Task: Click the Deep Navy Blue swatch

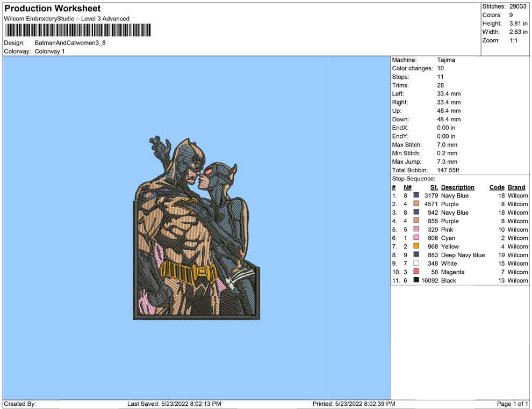Action: click(416, 254)
